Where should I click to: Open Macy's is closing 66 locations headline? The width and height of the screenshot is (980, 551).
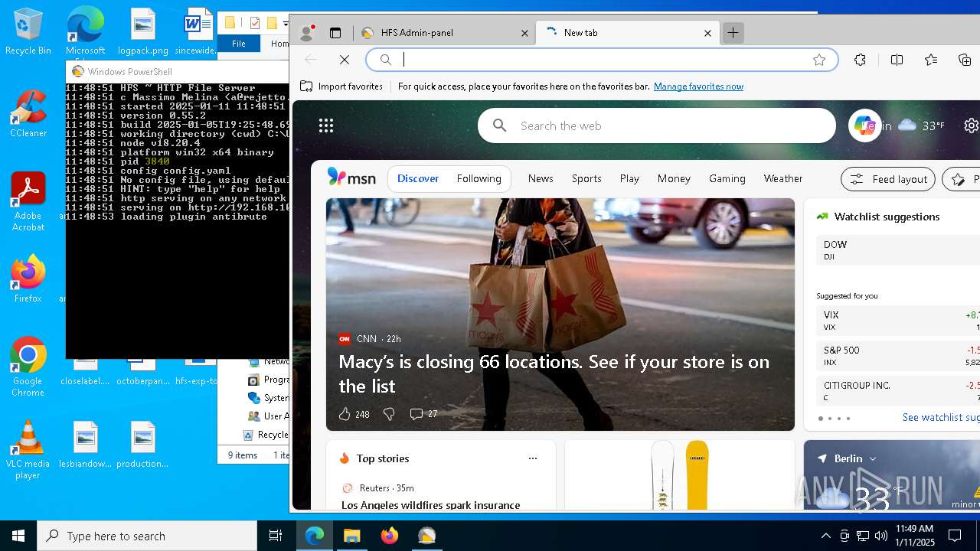(554, 373)
